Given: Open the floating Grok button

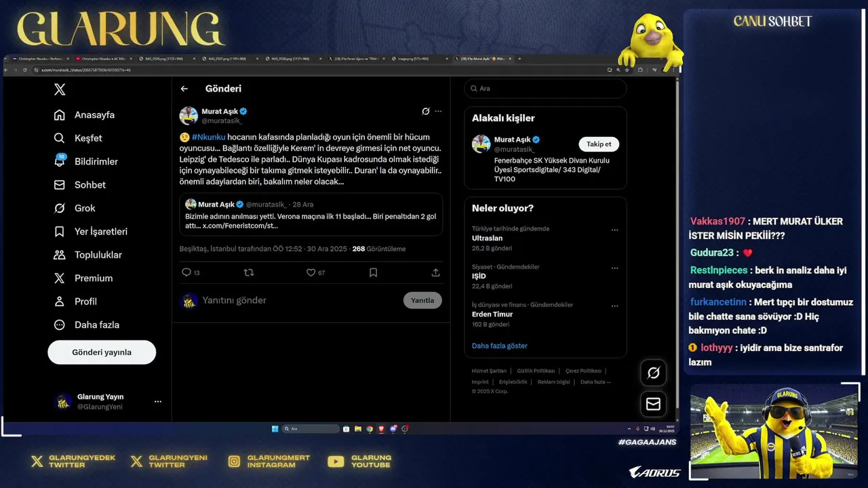Looking at the screenshot, I should point(654,373).
